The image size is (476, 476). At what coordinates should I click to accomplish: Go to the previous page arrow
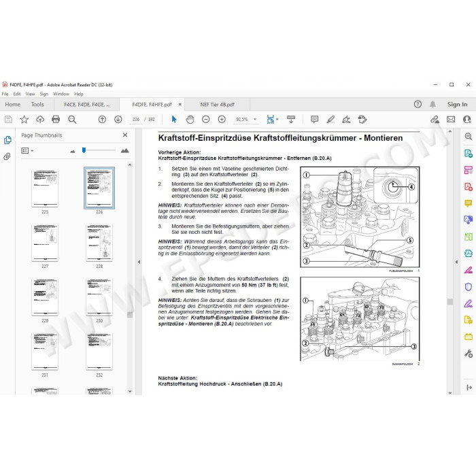tap(102, 119)
